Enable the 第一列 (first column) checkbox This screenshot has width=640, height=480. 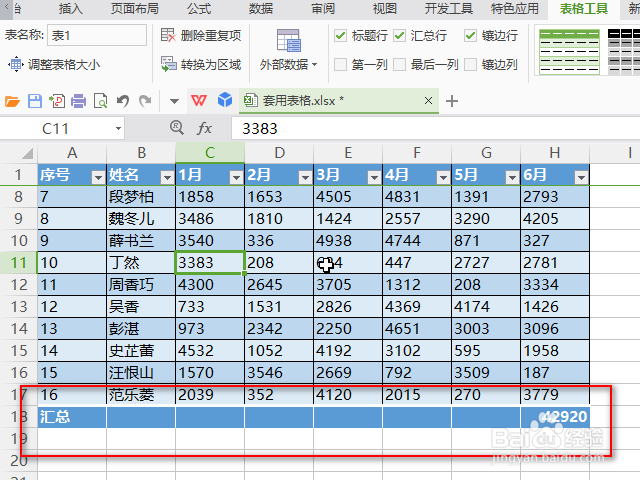click(340, 64)
